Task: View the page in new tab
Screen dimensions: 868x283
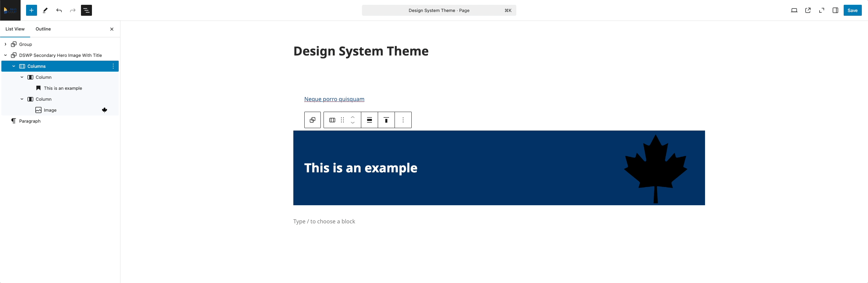Action: pyautogui.click(x=808, y=10)
